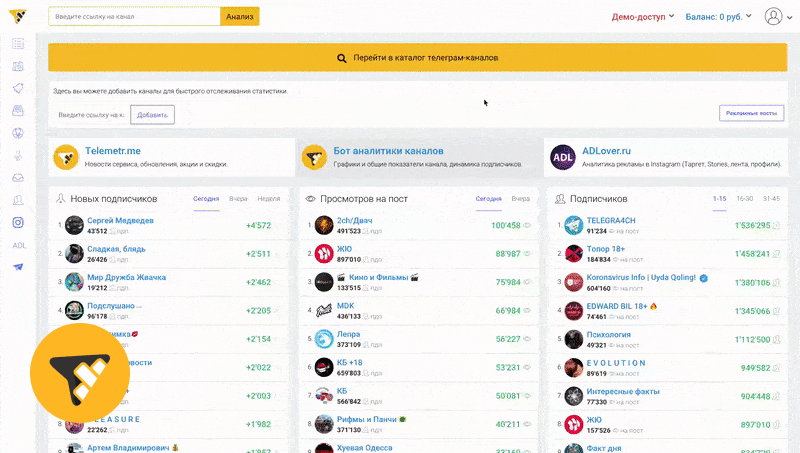Viewport: 800px width, 453px height.
Task: Click the Telemetr logo in top-left corner
Action: click(x=18, y=17)
